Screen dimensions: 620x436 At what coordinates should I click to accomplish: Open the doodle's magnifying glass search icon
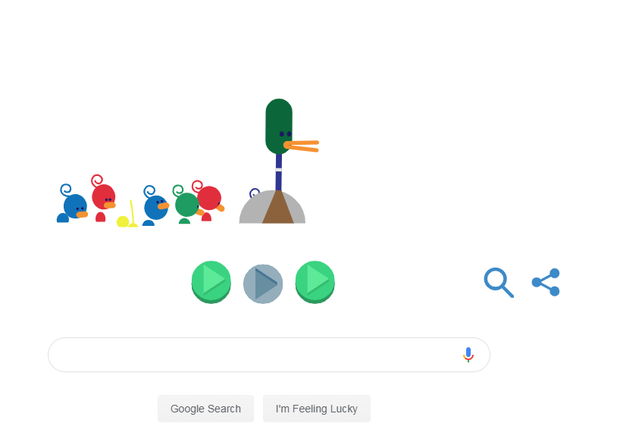pyautogui.click(x=499, y=282)
